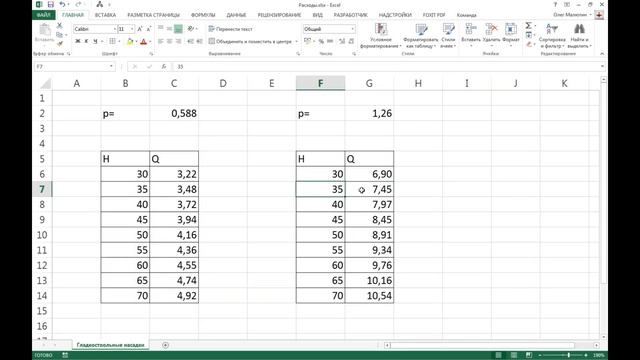Open the Calibri font name dropdown
Image resolution: width=640 pixels, height=360 pixels.
(x=114, y=29)
